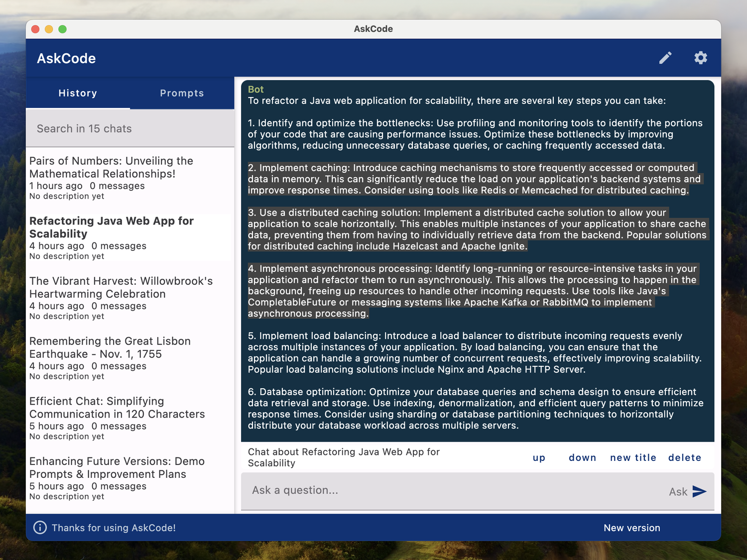Focus the Ask a question input box

tap(349, 491)
